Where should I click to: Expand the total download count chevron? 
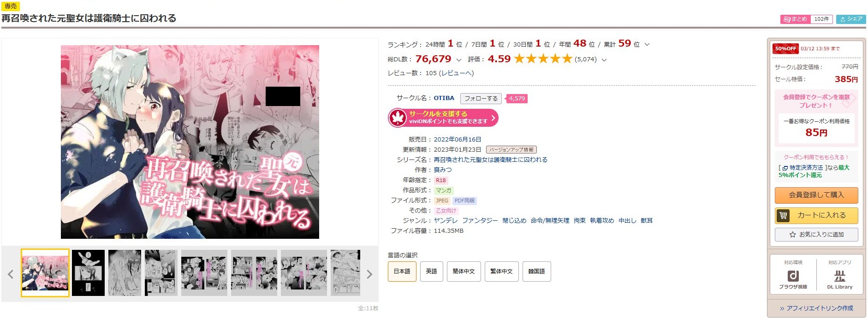pyautogui.click(x=458, y=59)
